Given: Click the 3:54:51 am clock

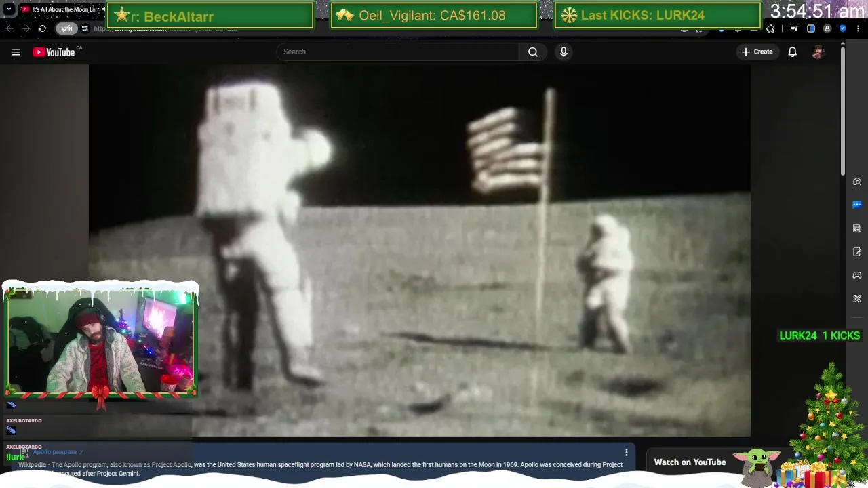Looking at the screenshot, I should (817, 11).
